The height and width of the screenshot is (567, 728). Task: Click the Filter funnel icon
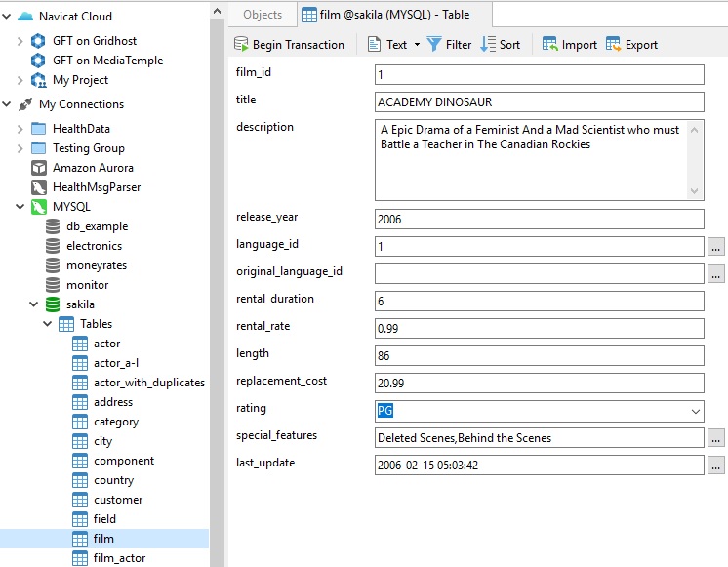(434, 44)
